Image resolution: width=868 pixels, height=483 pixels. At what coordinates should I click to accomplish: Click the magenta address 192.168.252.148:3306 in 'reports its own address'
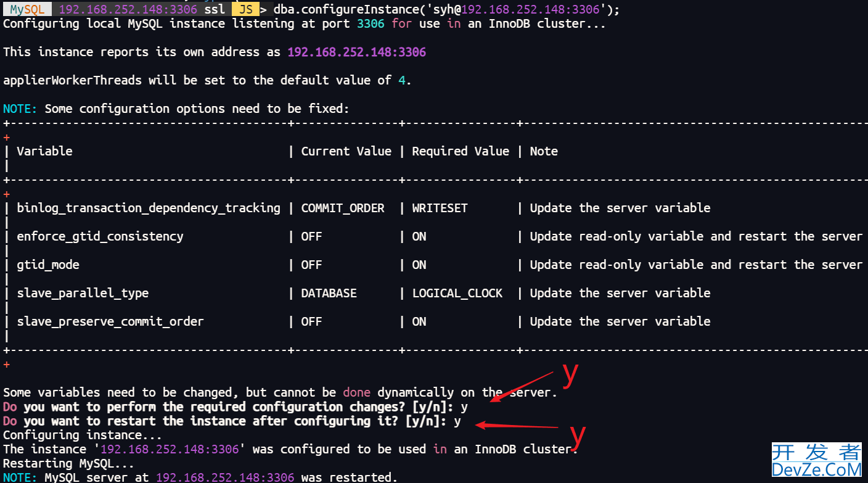click(356, 52)
